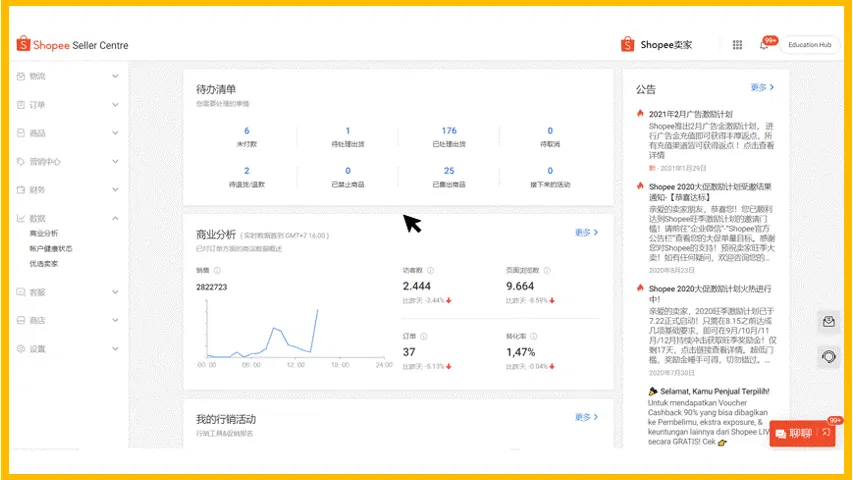Image resolution: width=853 pixels, height=480 pixels.
Task: Click the sales value 2822723
Action: [x=212, y=287]
